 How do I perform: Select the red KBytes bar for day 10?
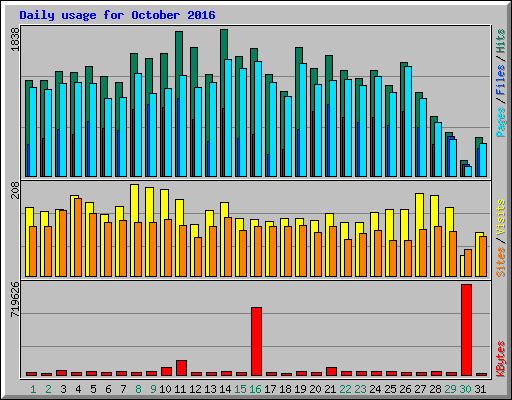tap(166, 372)
